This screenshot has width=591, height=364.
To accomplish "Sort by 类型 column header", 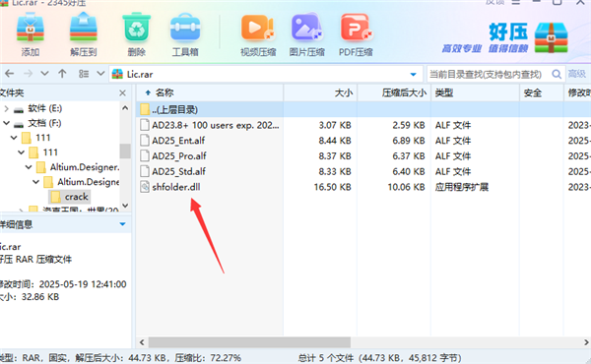I will (x=476, y=92).
